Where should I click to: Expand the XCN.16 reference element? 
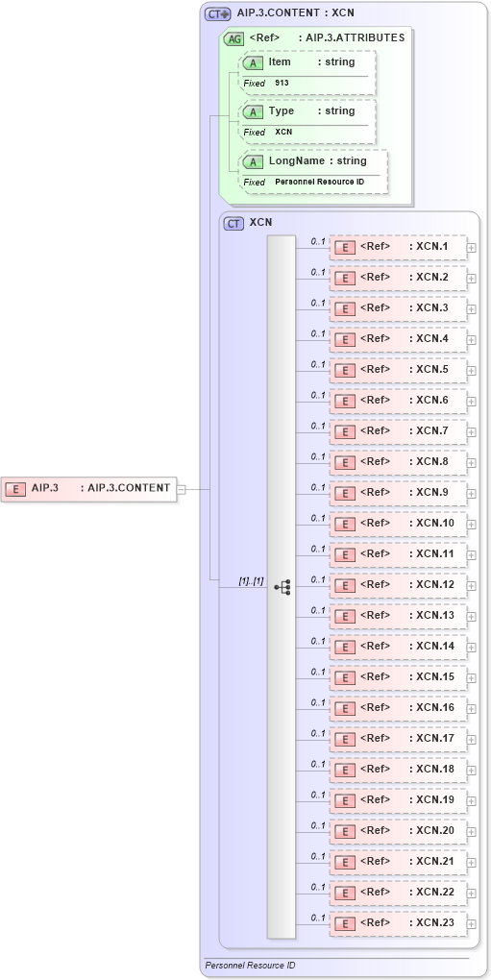pyautogui.click(x=471, y=709)
